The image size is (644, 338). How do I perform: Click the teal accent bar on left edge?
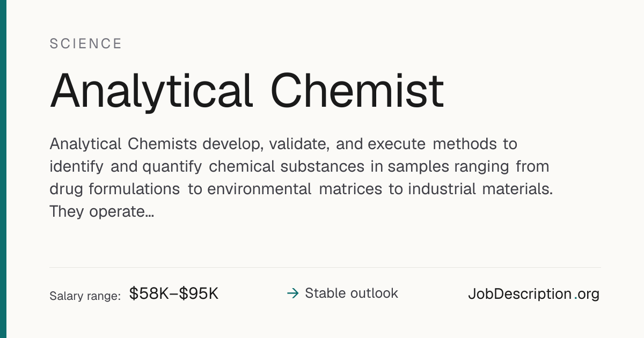(x=3, y=169)
